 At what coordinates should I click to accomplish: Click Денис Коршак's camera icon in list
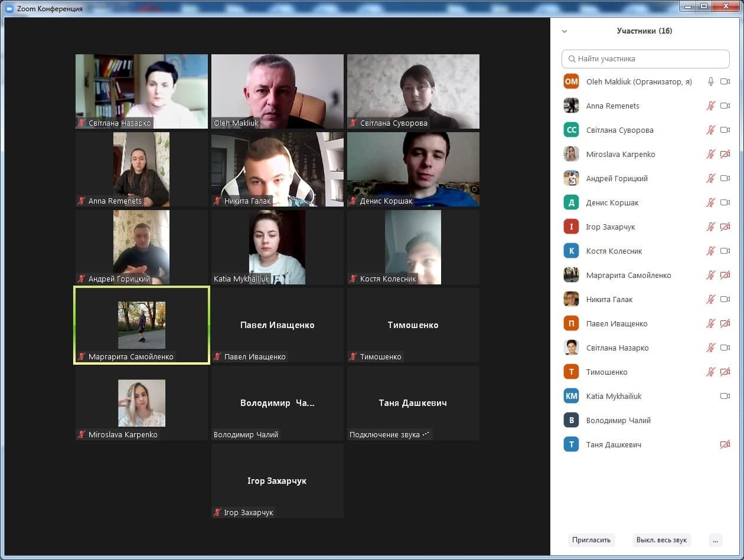click(725, 202)
